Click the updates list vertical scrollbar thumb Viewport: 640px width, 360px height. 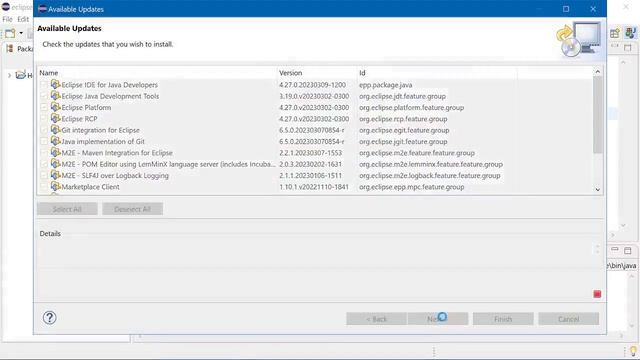[598, 115]
